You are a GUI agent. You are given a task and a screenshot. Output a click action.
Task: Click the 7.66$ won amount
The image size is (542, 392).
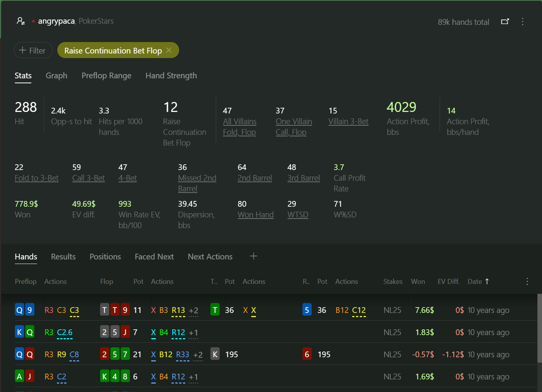point(424,310)
